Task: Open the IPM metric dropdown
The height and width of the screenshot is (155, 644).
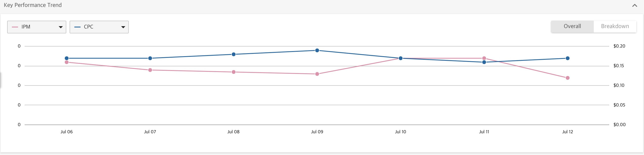Action: point(37,27)
